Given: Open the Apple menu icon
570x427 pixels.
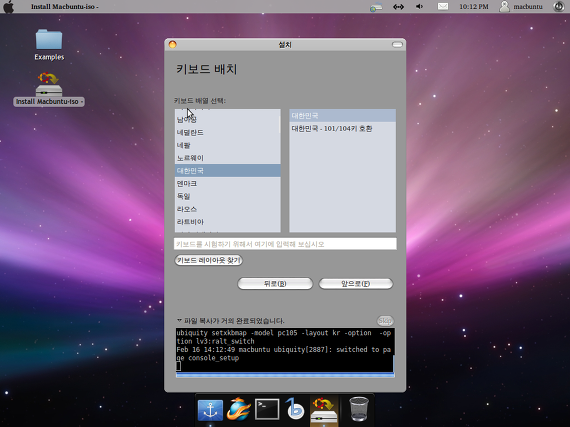Looking at the screenshot, I should [8, 7].
